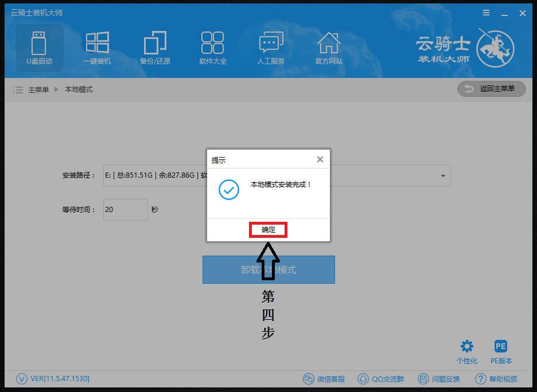Click the 云骑士装机大师 window title

pyautogui.click(x=37, y=13)
